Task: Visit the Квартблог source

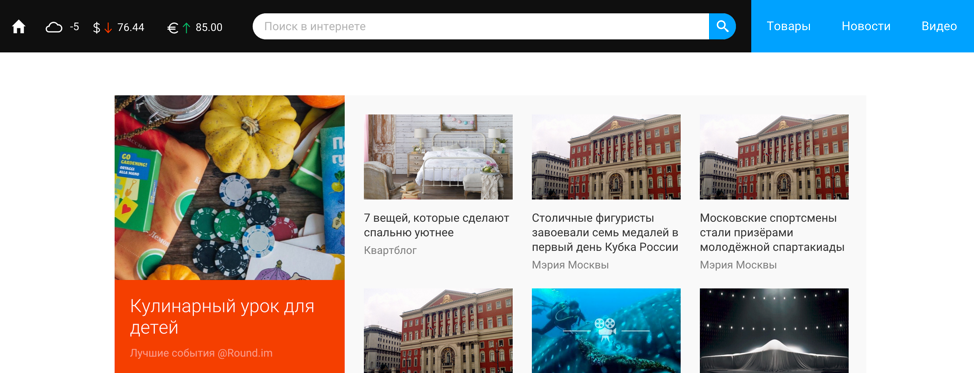Action: click(390, 251)
